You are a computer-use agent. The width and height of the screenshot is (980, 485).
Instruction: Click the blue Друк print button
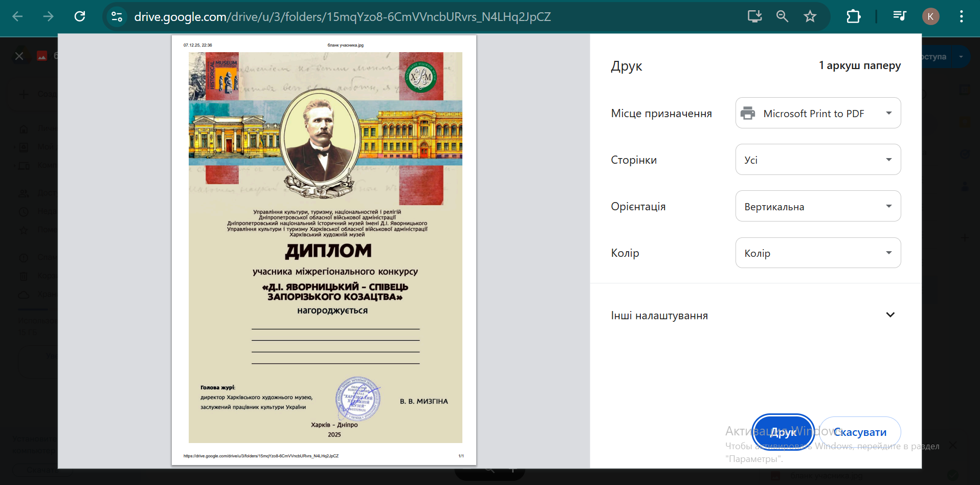point(783,432)
